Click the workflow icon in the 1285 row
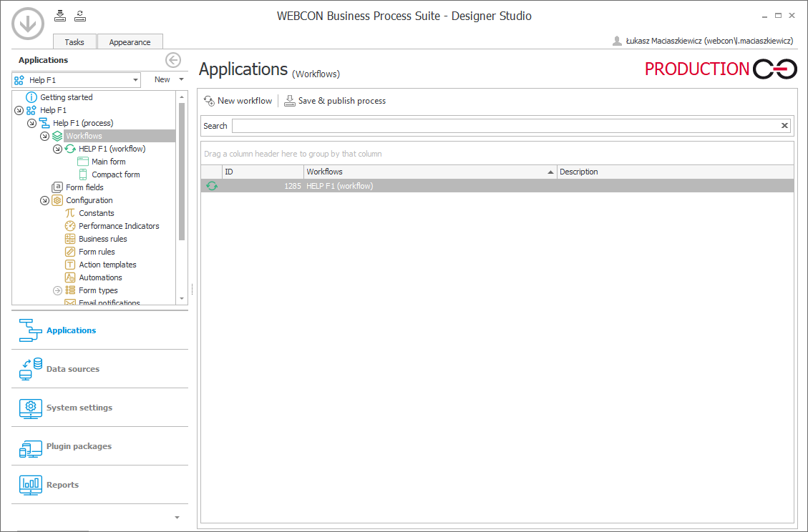 click(x=212, y=186)
